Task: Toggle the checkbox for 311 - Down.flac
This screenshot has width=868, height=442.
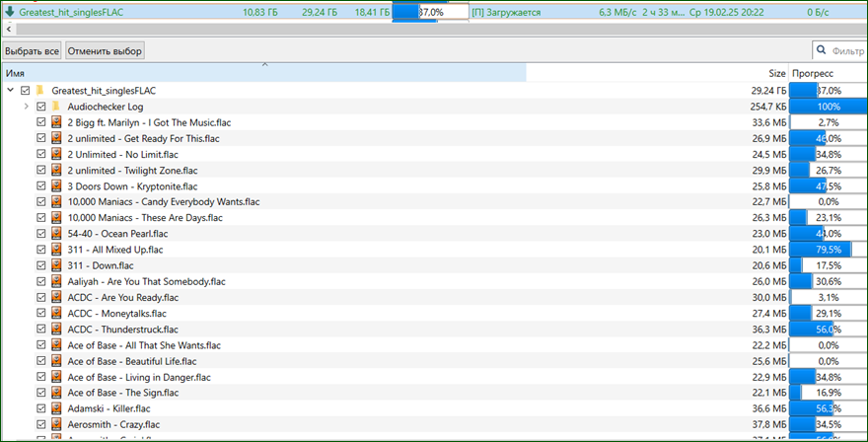Action: tap(41, 265)
